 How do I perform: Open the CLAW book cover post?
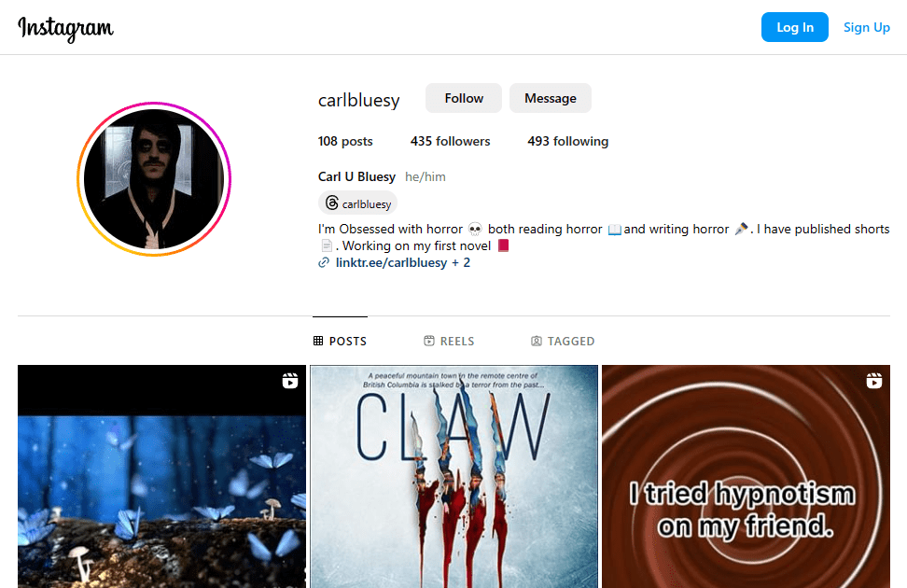454,476
